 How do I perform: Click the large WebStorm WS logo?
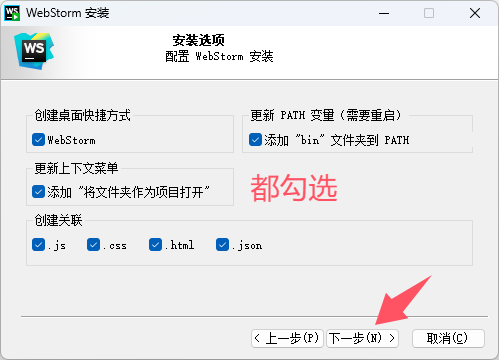click(x=34, y=51)
